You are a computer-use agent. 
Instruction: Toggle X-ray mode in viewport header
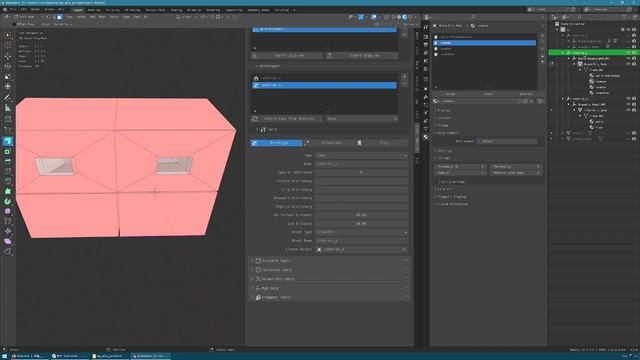386,17
